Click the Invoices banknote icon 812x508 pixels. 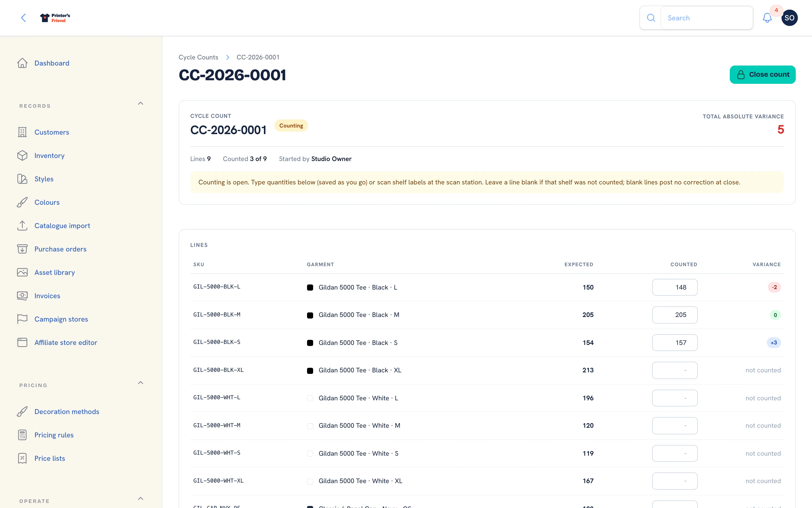coord(22,296)
